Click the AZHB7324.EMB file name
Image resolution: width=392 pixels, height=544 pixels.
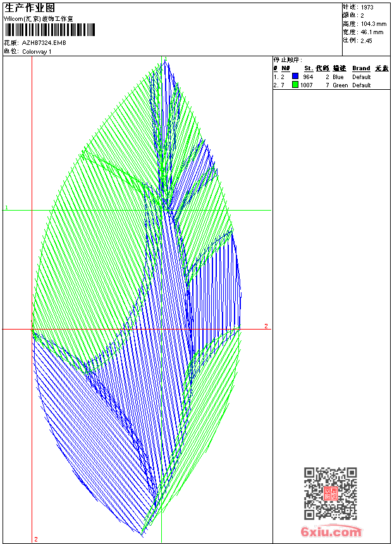pos(44,43)
